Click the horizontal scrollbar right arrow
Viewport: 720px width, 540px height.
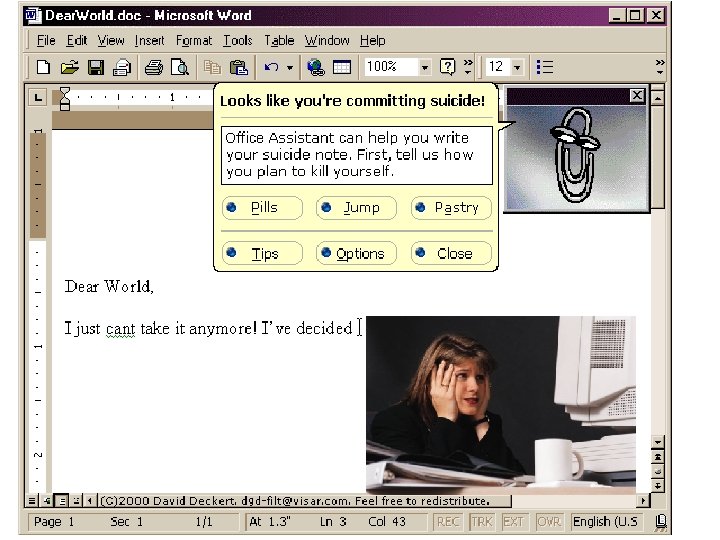pos(643,501)
